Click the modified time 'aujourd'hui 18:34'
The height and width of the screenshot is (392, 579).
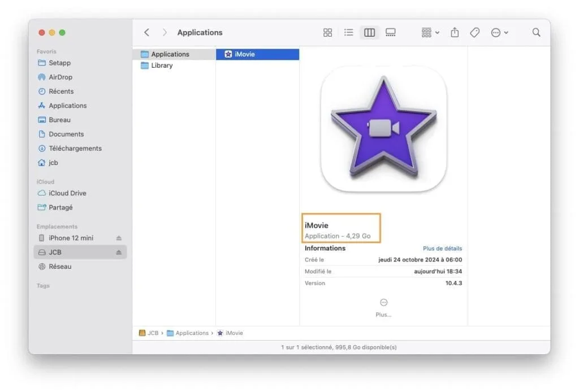tap(438, 272)
